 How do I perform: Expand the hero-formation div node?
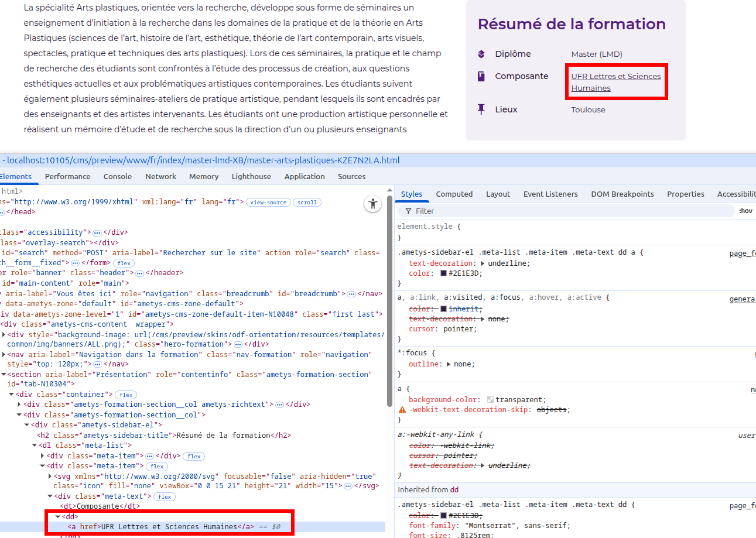[x=5, y=335]
